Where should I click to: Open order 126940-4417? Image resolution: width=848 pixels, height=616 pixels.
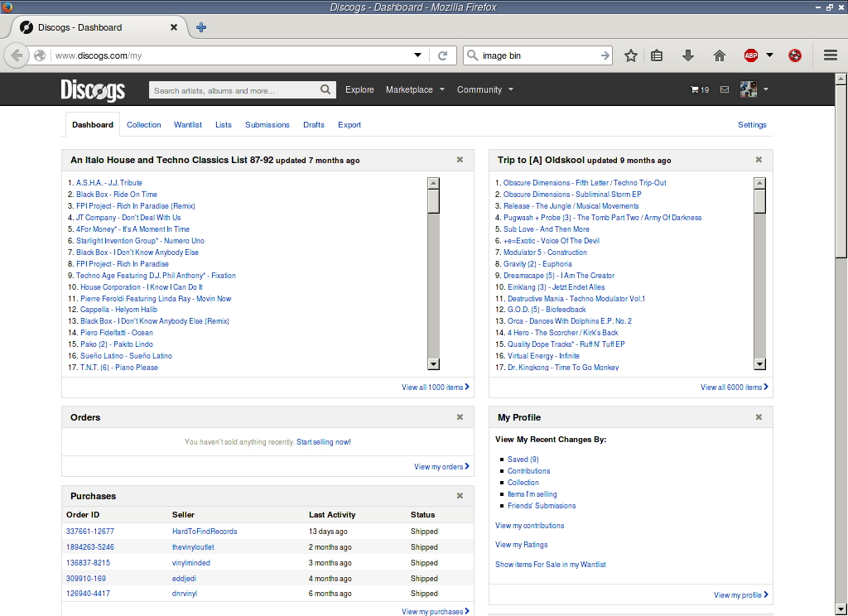(x=88, y=594)
